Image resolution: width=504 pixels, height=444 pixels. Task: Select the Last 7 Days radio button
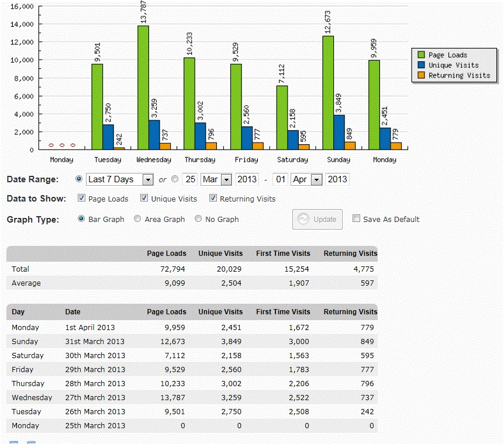point(80,179)
